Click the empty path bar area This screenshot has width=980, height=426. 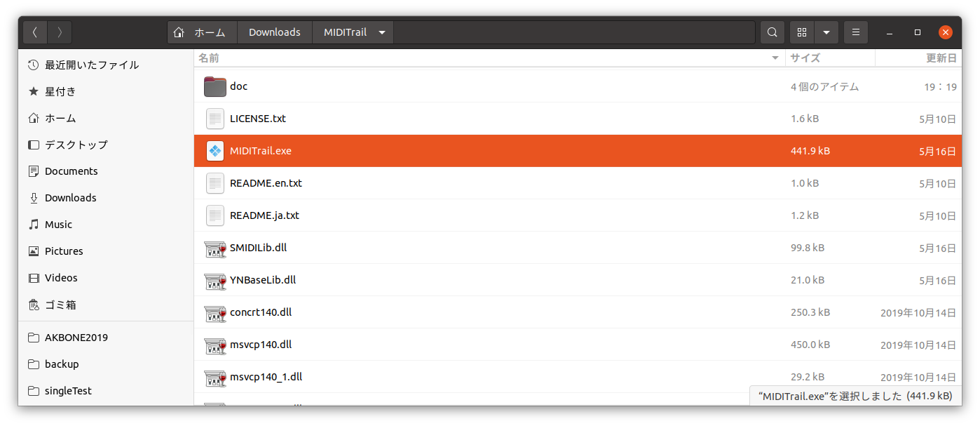tap(573, 32)
